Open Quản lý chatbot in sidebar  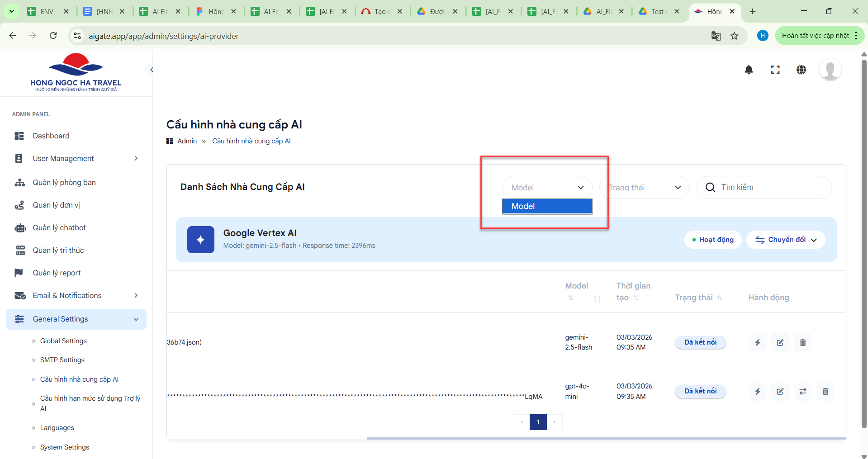click(59, 227)
